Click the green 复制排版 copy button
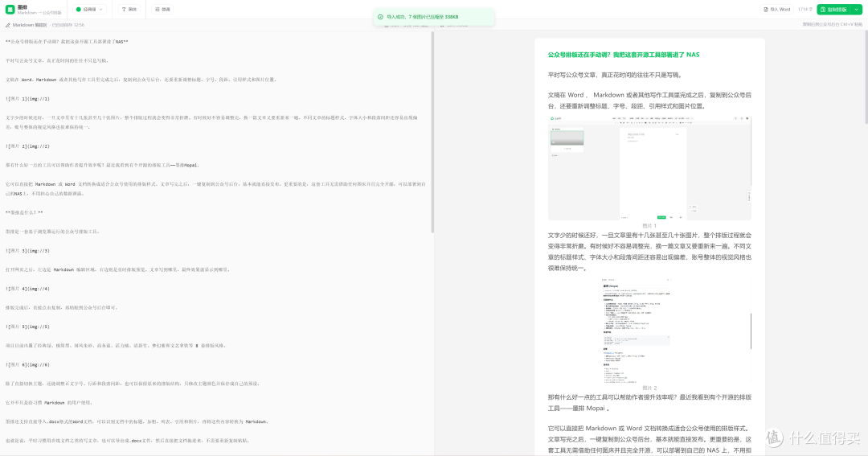Viewport: 868px width, 456px height. (x=833, y=10)
